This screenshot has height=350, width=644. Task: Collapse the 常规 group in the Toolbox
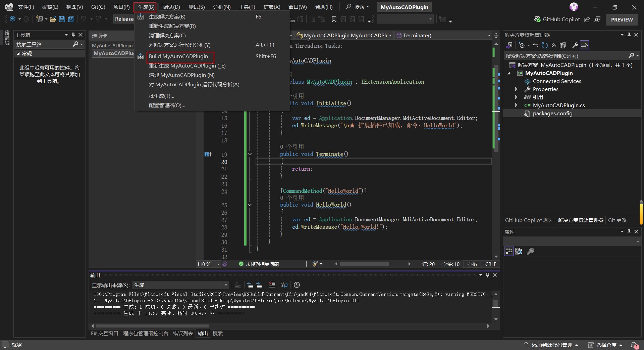(x=18, y=54)
